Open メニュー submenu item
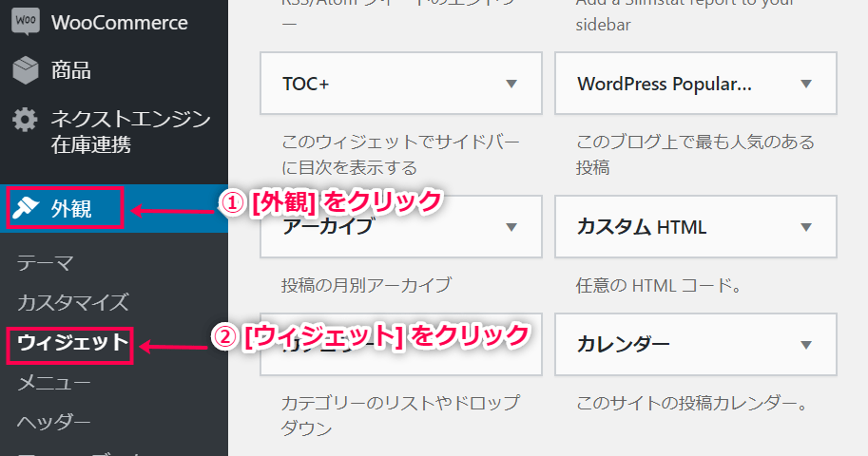 [53, 383]
